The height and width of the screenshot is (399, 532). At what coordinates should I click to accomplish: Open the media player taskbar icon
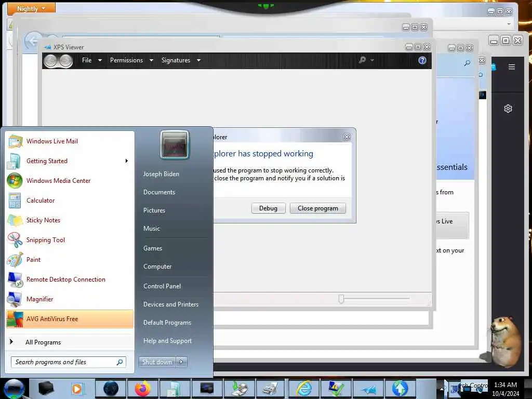point(78,388)
